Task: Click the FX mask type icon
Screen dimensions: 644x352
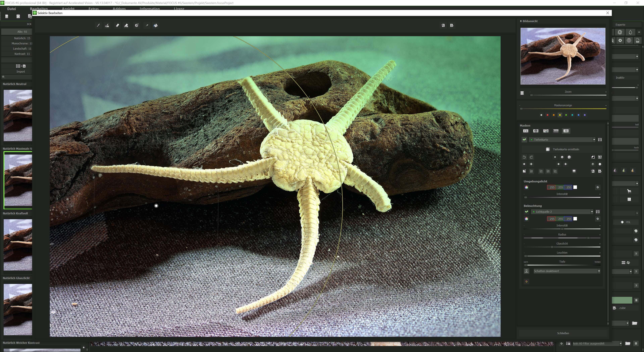Action: pyautogui.click(x=525, y=131)
